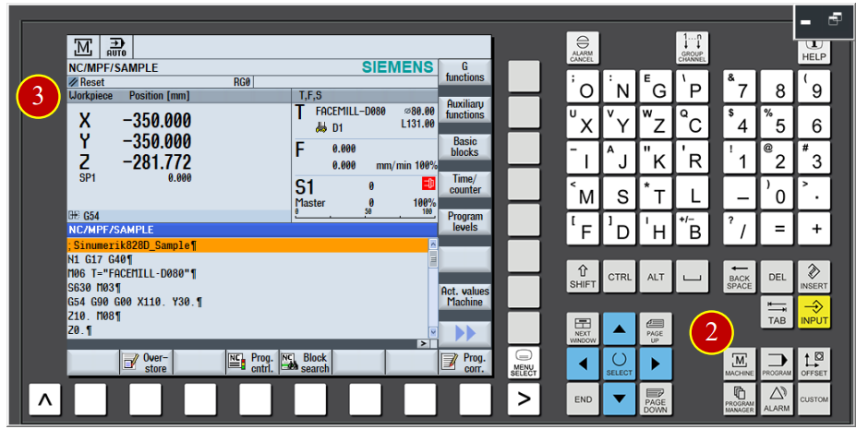
Task: Click horizontal scroll right arrow in editor
Action: click(424, 343)
